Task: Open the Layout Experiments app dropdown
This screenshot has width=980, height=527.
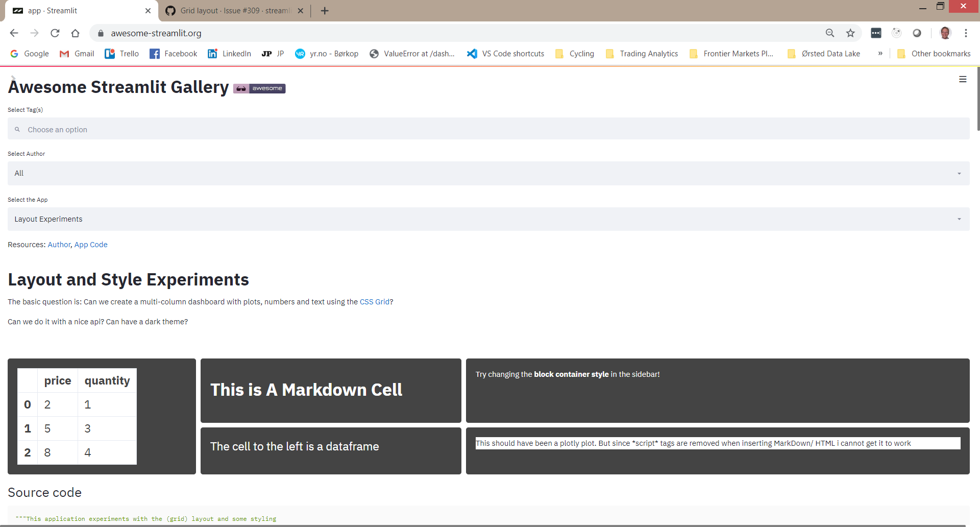Action: pyautogui.click(x=488, y=219)
